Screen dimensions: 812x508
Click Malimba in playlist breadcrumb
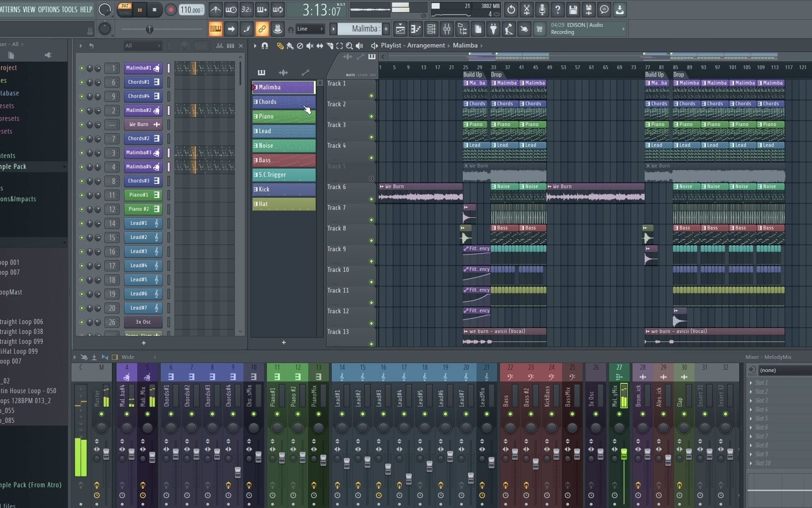(x=465, y=46)
